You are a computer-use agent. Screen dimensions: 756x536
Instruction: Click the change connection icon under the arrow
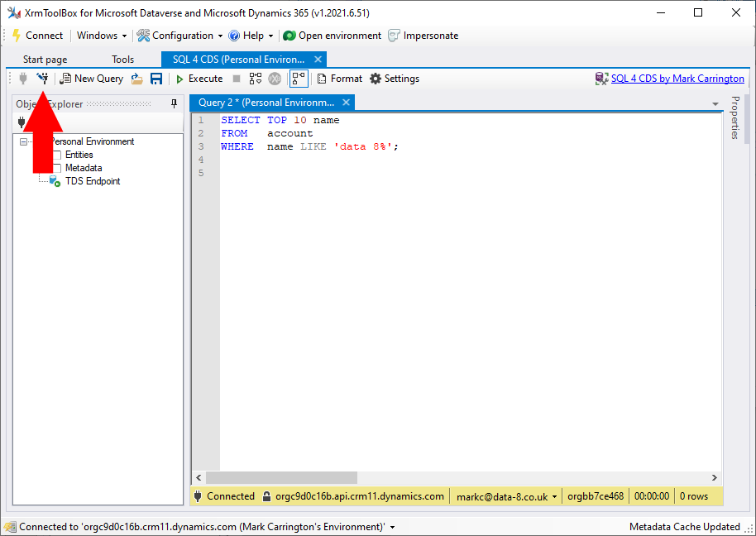[x=42, y=79]
